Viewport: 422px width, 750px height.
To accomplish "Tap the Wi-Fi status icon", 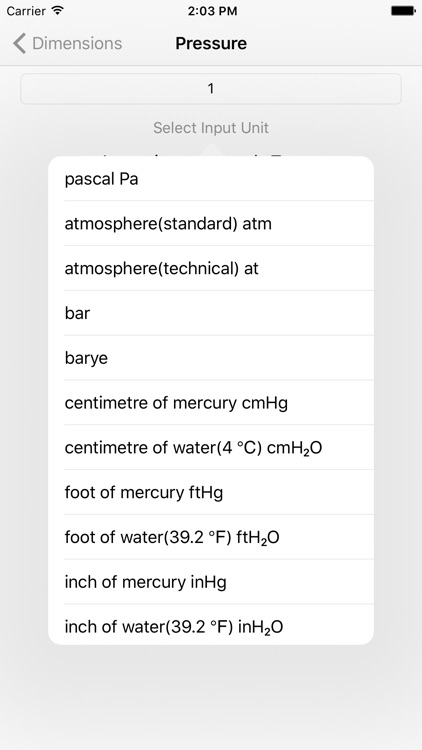I will (x=58, y=11).
